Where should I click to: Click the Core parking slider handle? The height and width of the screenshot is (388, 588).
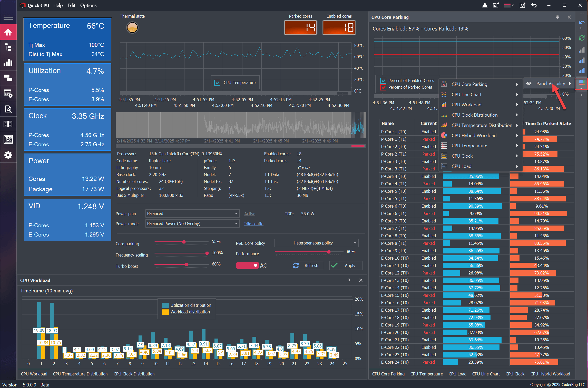(x=184, y=242)
